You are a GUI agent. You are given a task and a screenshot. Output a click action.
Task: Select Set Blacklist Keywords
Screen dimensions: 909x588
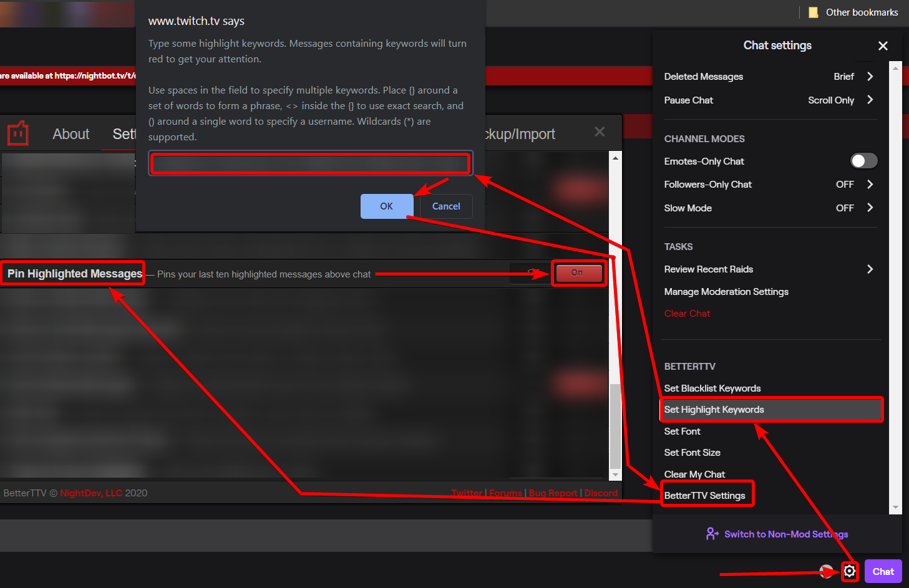[712, 388]
